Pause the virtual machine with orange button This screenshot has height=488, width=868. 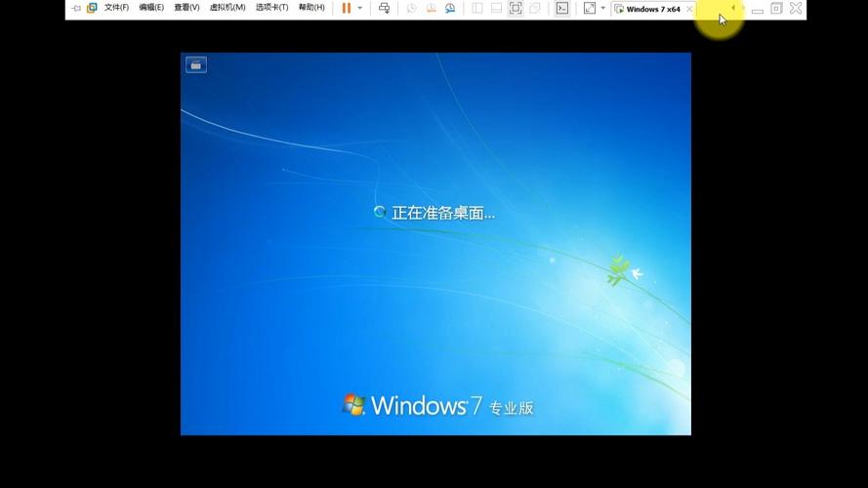coord(347,8)
